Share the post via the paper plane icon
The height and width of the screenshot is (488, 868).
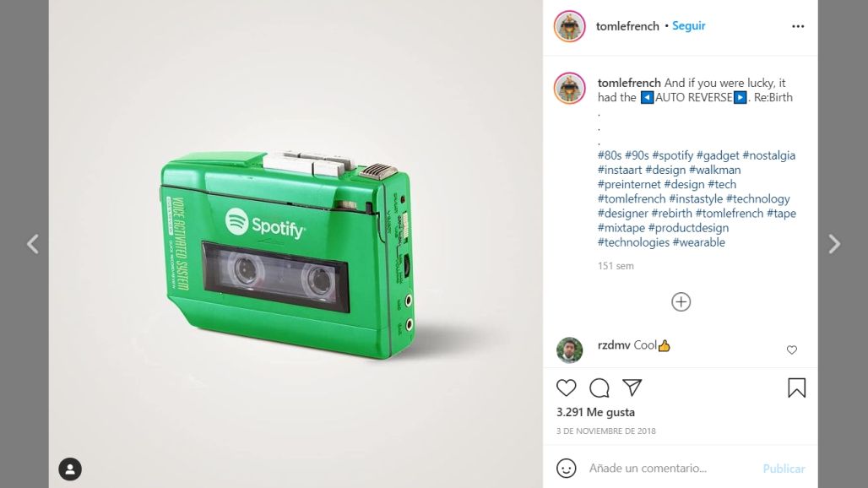point(632,388)
